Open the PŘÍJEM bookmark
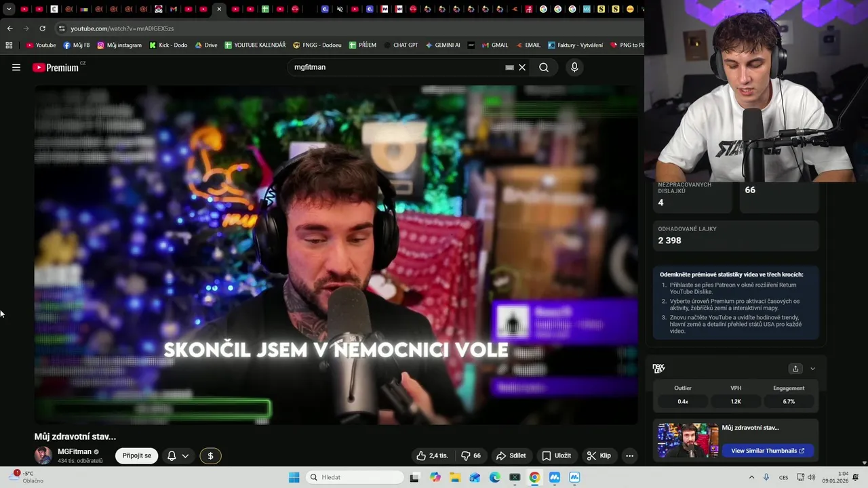The image size is (868, 488). (363, 45)
